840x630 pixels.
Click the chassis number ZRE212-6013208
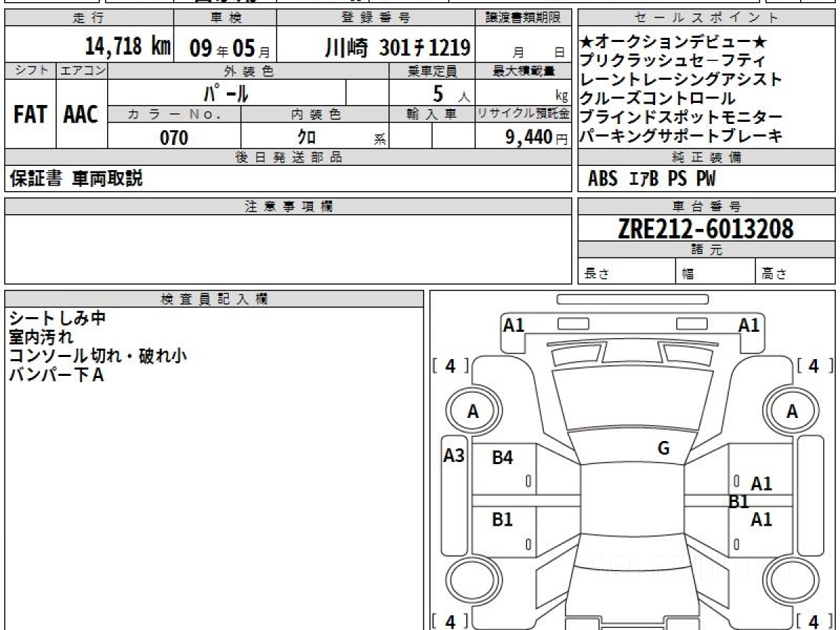(706, 228)
